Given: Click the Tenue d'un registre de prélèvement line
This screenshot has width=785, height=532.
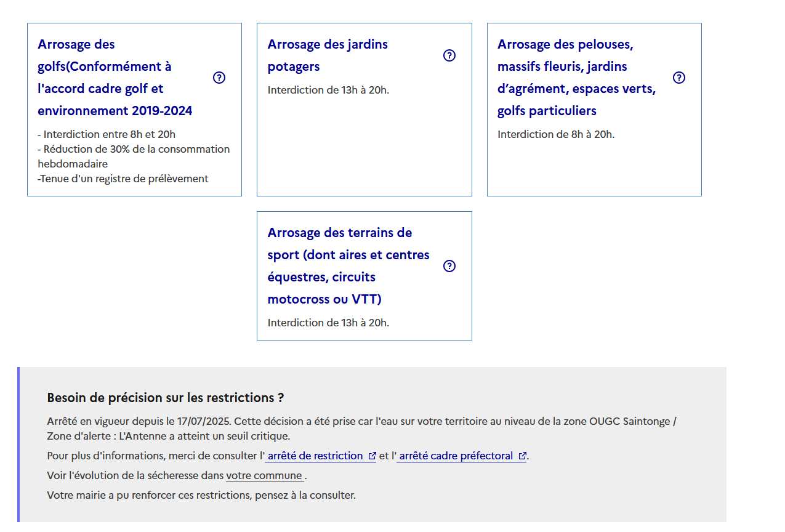Looking at the screenshot, I should [x=123, y=179].
